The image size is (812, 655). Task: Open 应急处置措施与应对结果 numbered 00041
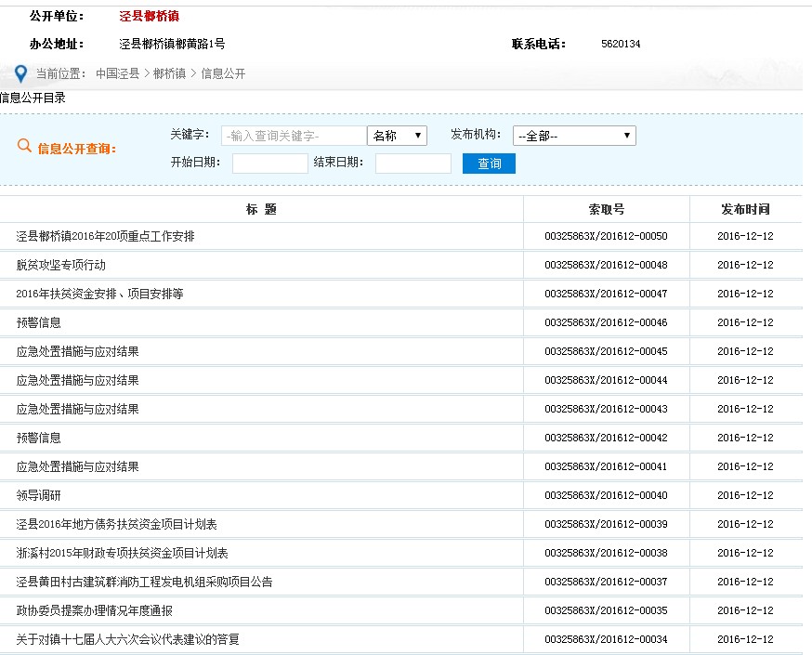78,466
